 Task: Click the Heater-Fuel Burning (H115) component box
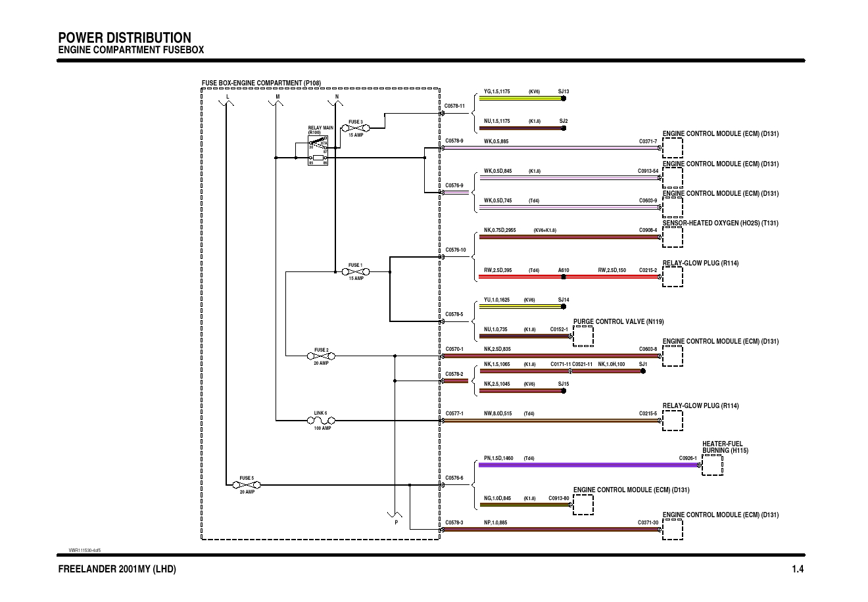coord(712,465)
